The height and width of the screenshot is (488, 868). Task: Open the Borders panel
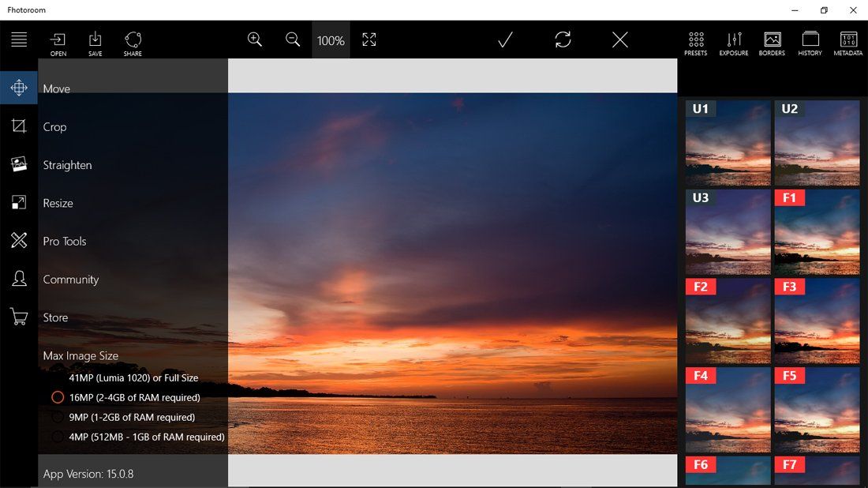tap(771, 41)
